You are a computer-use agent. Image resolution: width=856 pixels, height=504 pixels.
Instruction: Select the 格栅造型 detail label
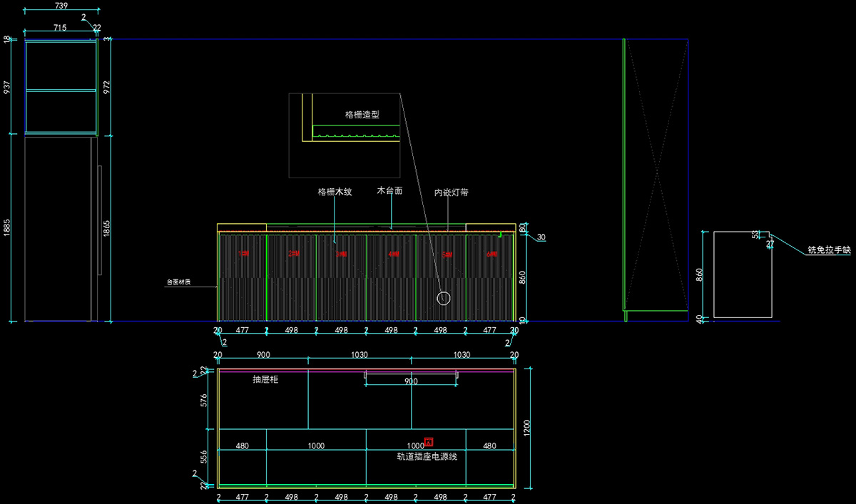362,114
